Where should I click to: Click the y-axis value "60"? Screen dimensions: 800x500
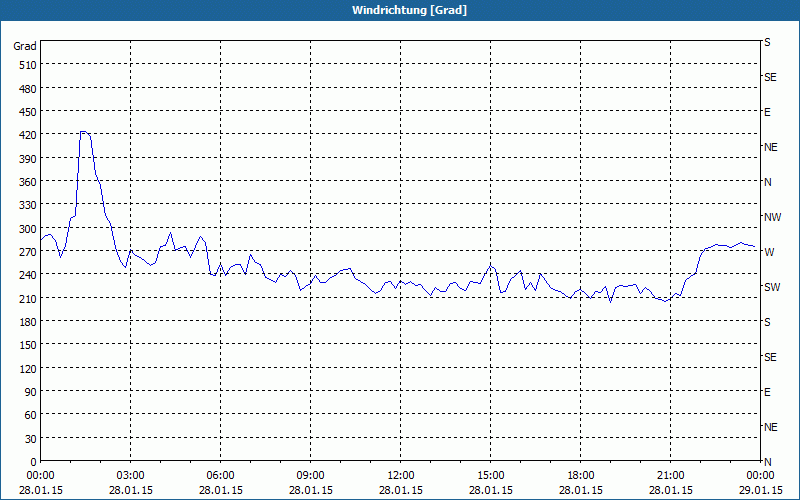click(31, 415)
